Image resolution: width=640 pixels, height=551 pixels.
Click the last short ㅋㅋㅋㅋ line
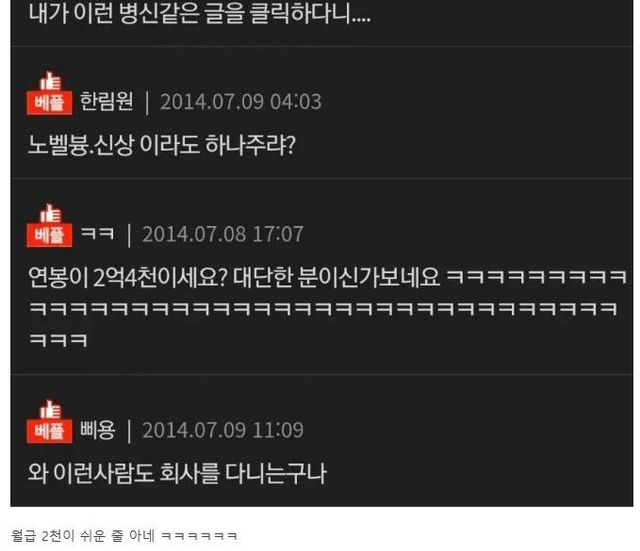[x=58, y=340]
